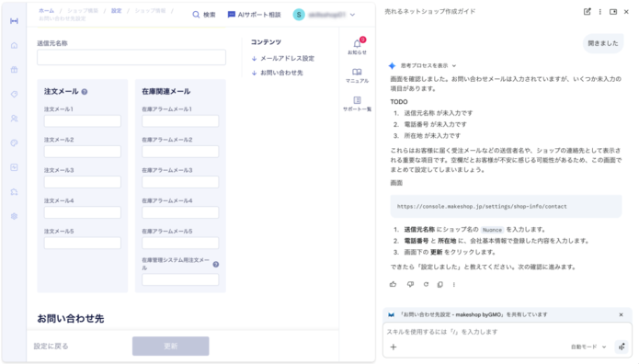639x364 pixels.
Task: Click the Nuance shop name chip
Action: 492,230
